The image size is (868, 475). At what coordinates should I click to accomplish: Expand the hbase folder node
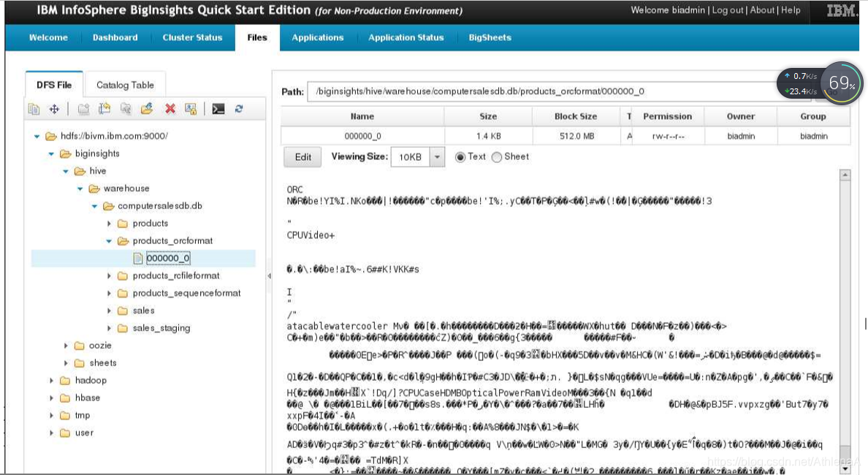tap(51, 398)
